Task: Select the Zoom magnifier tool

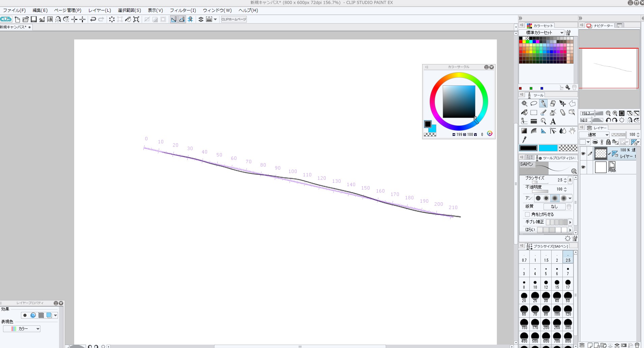Action: click(543, 121)
